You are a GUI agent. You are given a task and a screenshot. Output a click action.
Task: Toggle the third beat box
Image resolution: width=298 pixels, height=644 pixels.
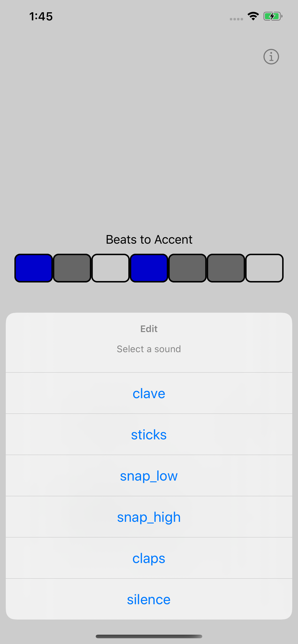[110, 268]
